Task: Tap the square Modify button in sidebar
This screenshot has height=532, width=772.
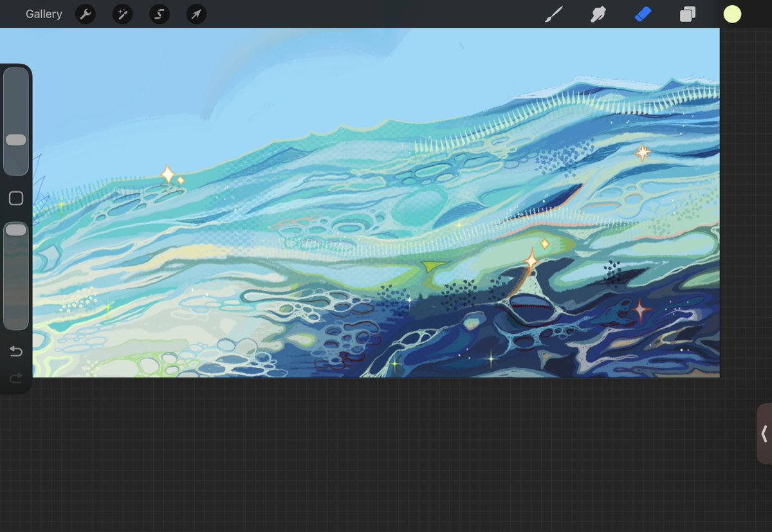Action: pyautogui.click(x=16, y=199)
